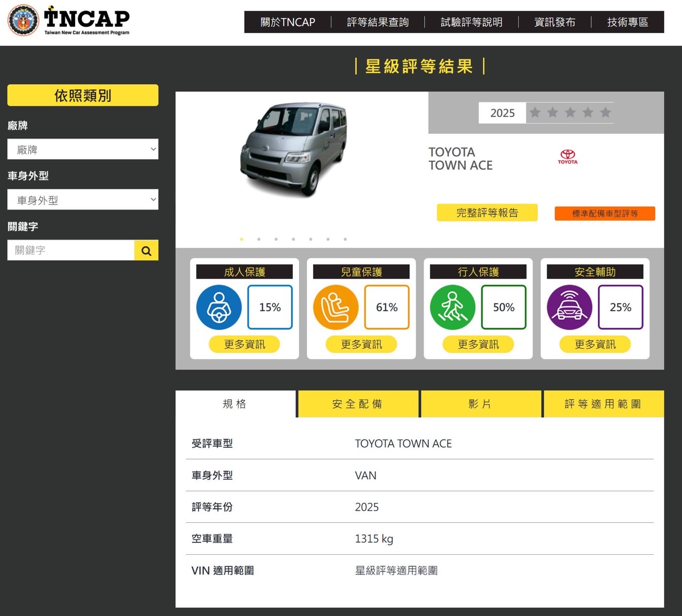Click the search magnifier icon button
Image resolution: width=682 pixels, height=616 pixels.
(146, 250)
